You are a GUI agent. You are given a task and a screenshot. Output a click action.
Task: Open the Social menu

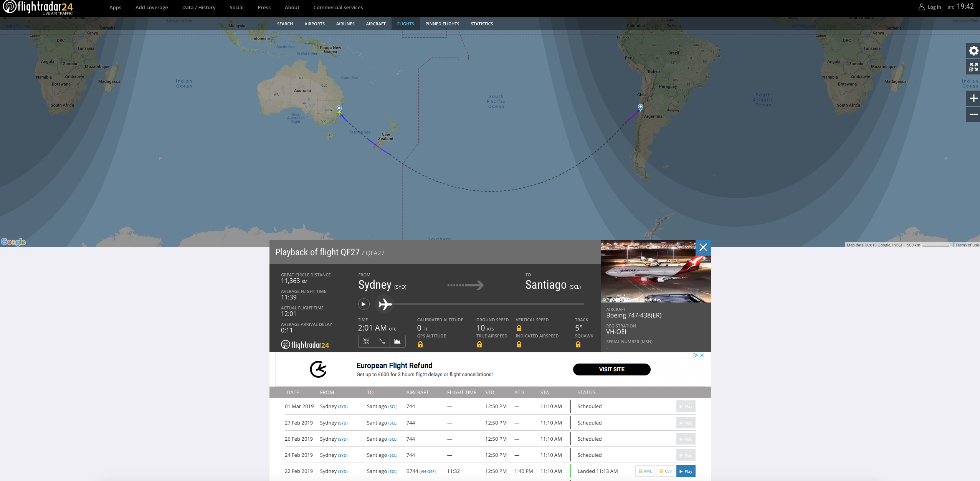236,7
